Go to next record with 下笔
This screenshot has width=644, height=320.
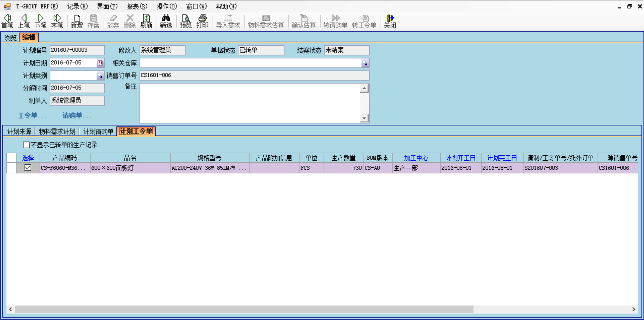coord(40,21)
